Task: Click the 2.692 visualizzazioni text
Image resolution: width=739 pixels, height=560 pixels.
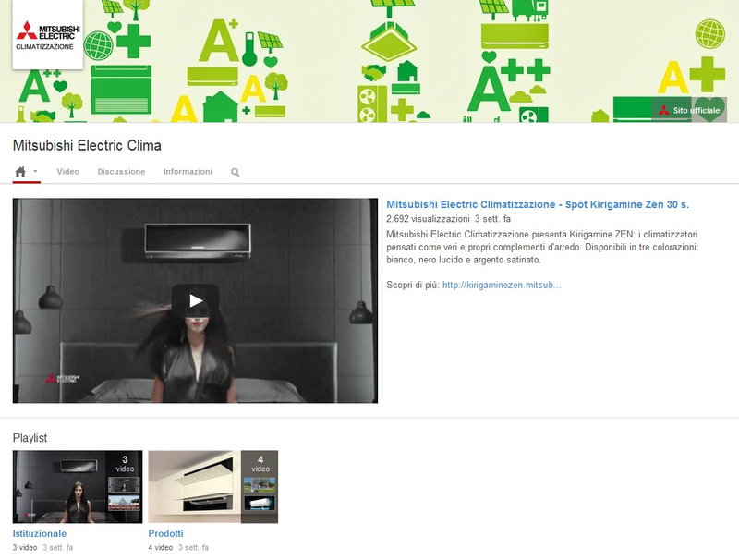Action: click(x=428, y=219)
